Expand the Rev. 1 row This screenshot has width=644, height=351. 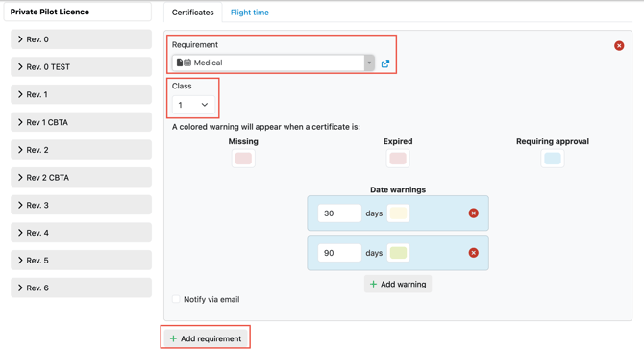click(x=81, y=94)
